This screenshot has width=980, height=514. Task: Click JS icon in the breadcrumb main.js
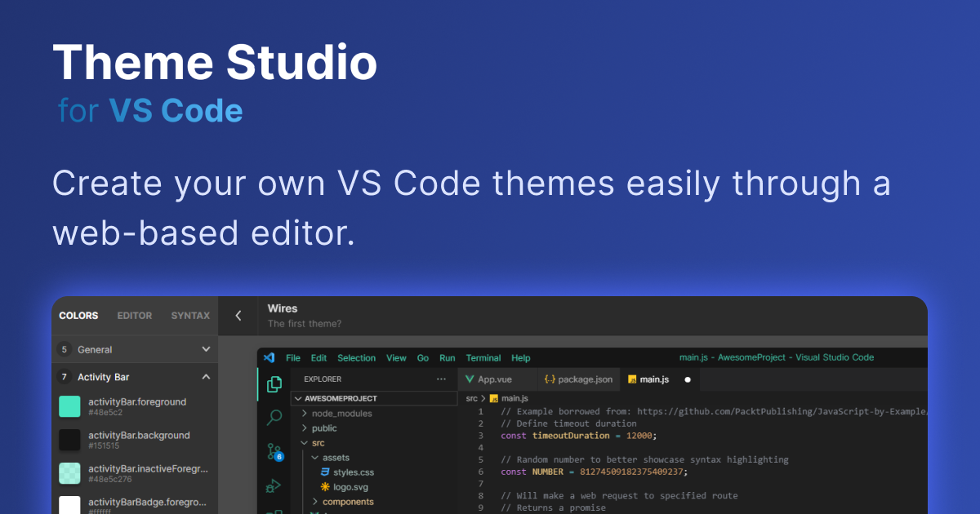[x=493, y=398]
